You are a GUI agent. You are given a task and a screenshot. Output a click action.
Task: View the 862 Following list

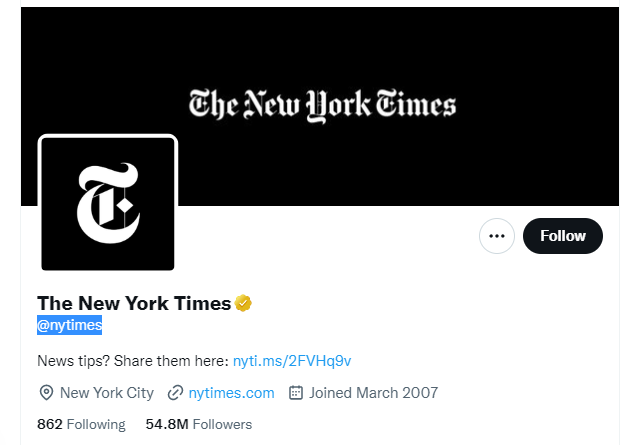pos(81,424)
